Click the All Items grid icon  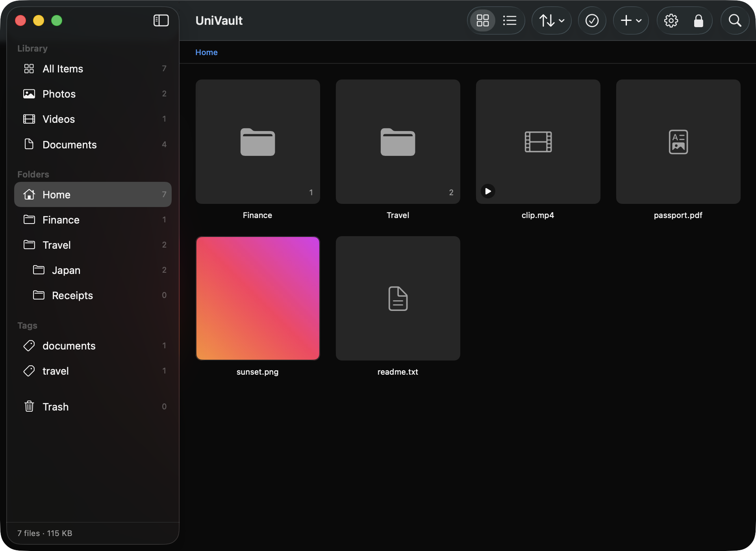(x=29, y=68)
